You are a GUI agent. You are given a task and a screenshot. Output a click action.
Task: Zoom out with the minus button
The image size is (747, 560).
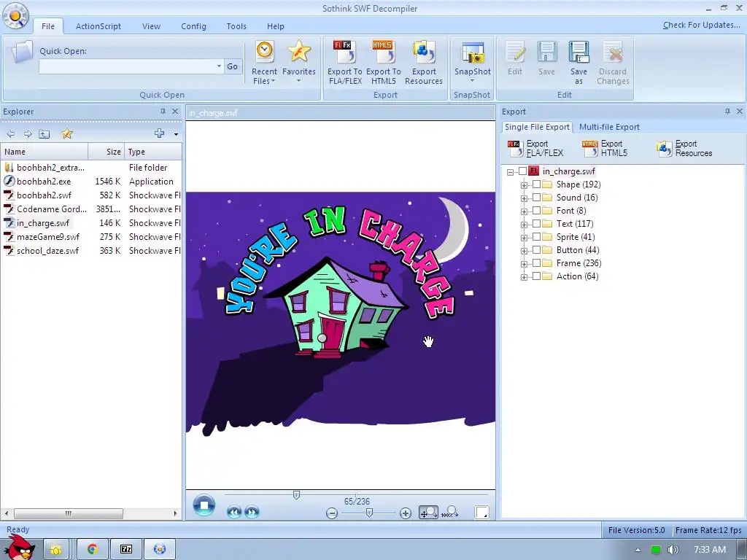pos(332,513)
